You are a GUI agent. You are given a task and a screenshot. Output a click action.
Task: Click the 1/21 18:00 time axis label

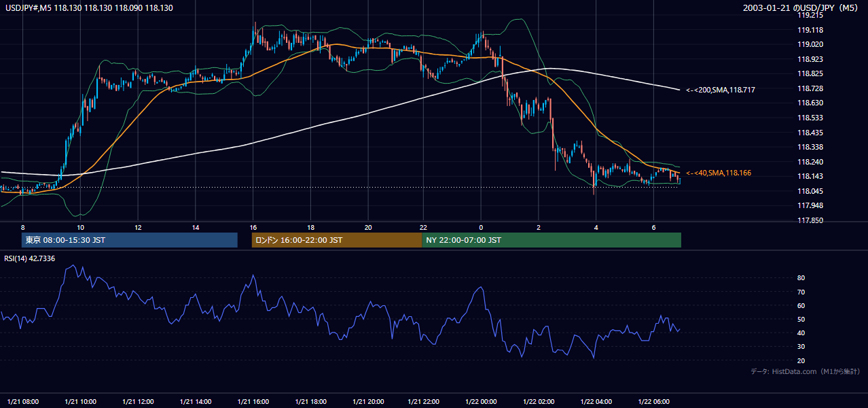pos(310,401)
